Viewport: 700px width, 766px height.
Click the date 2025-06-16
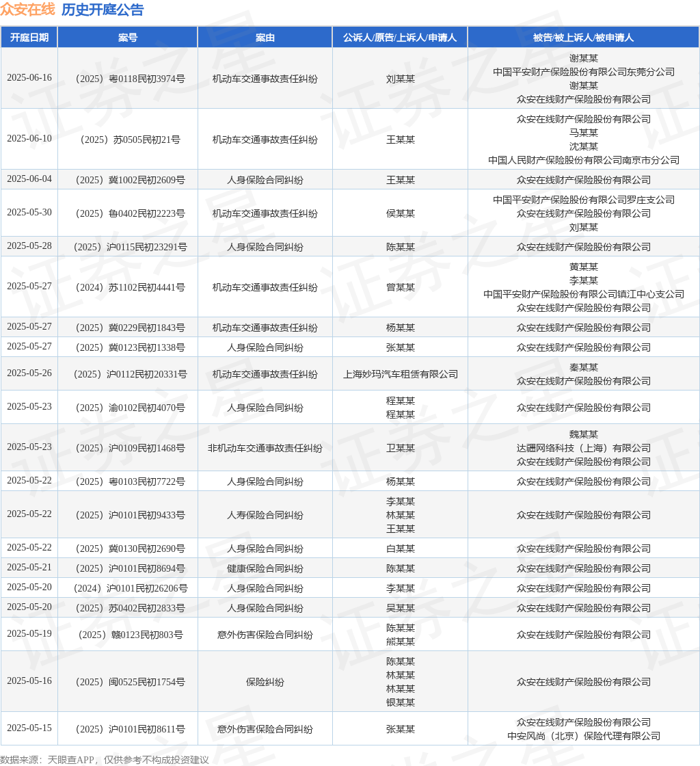(x=29, y=78)
